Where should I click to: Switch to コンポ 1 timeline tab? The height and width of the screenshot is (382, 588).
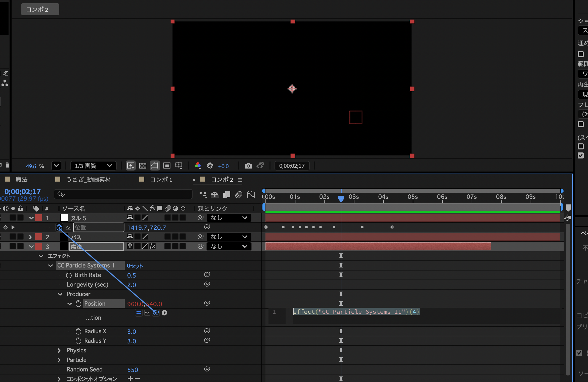point(161,180)
